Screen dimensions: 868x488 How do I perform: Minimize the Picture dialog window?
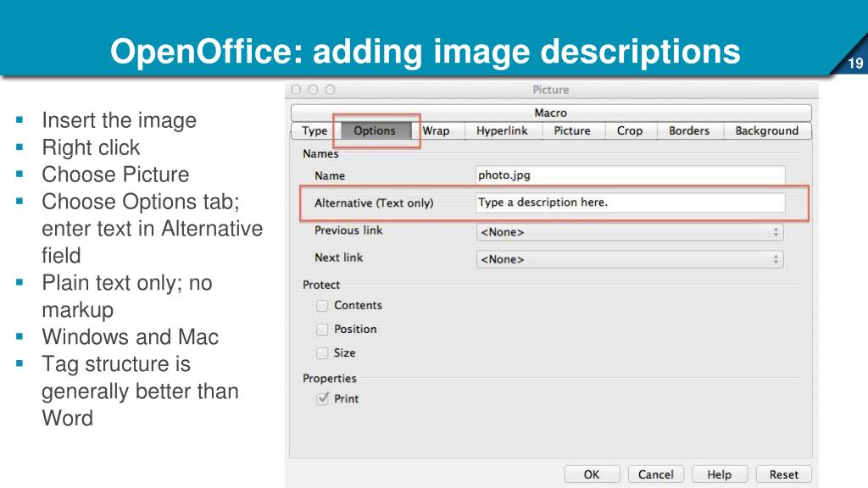coord(313,90)
